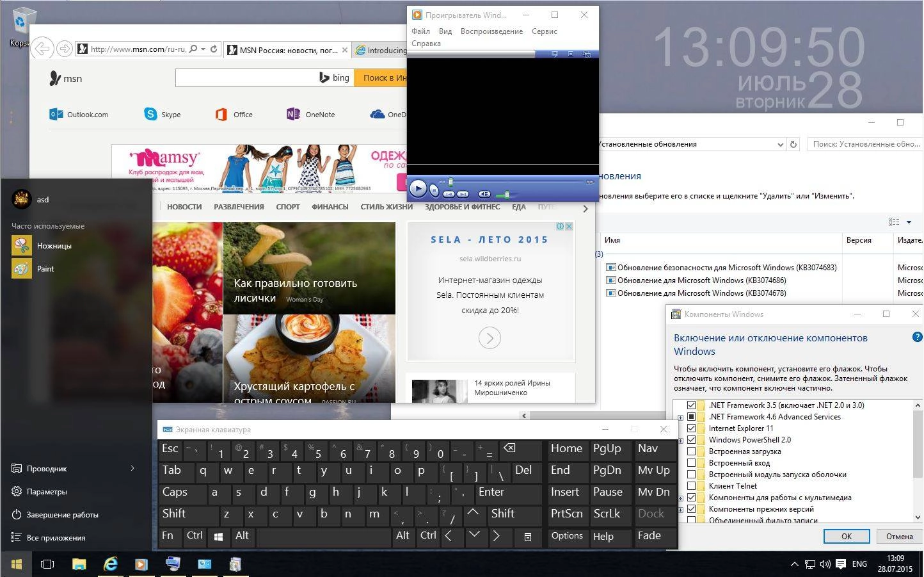Click Поиск: Установленные обновления search box
Screen dimensions: 924x577
click(865, 144)
